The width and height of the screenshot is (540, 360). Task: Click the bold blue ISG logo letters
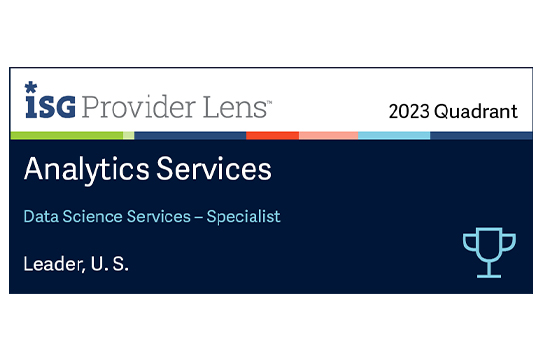pyautogui.click(x=50, y=107)
